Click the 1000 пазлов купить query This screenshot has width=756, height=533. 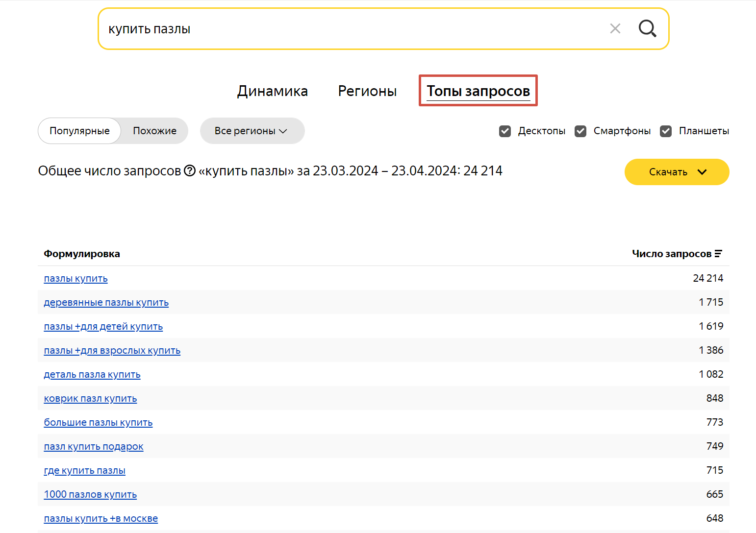90,495
